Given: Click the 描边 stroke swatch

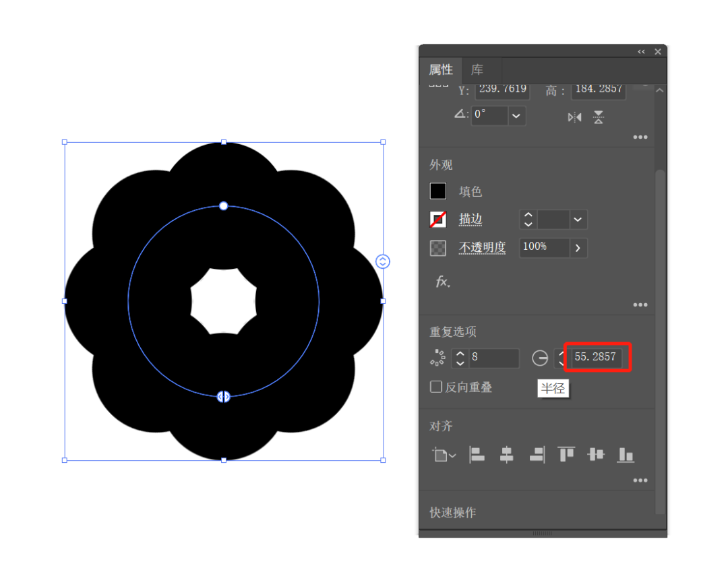Looking at the screenshot, I should pos(438,219).
